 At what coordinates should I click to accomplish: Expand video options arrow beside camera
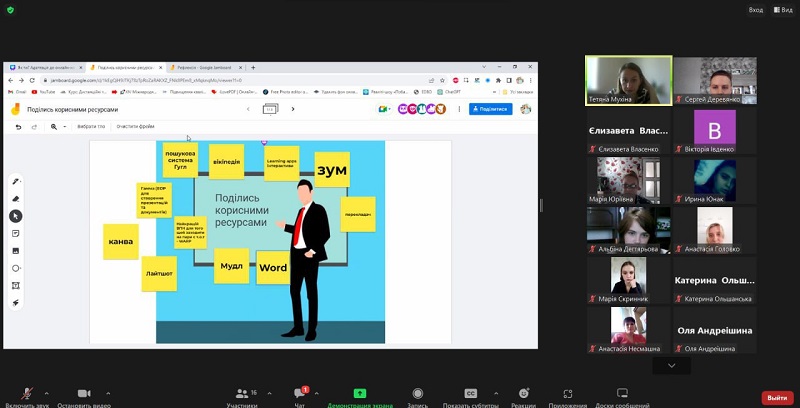click(108, 393)
